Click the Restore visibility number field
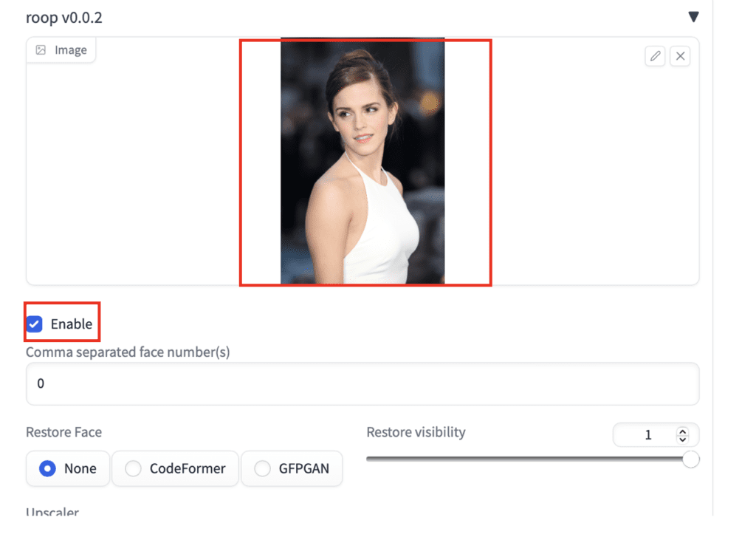The width and height of the screenshot is (756, 537). pyautogui.click(x=656, y=435)
